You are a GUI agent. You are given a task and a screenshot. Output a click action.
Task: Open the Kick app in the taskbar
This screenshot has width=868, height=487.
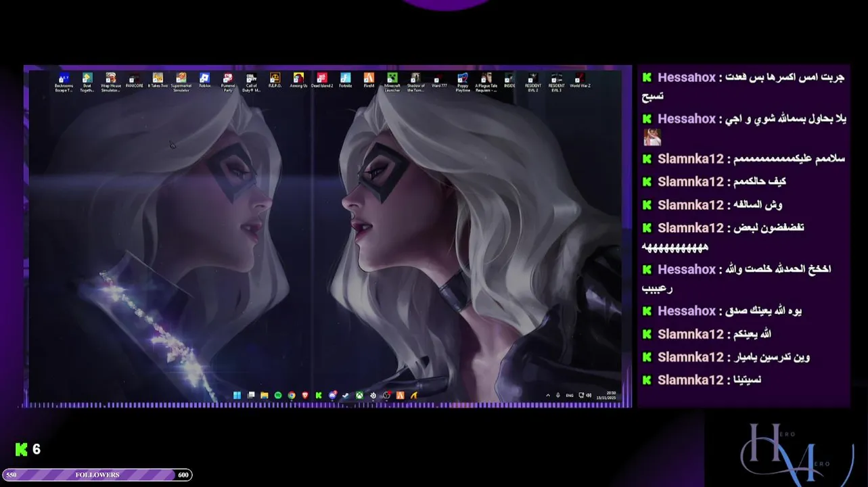319,395
